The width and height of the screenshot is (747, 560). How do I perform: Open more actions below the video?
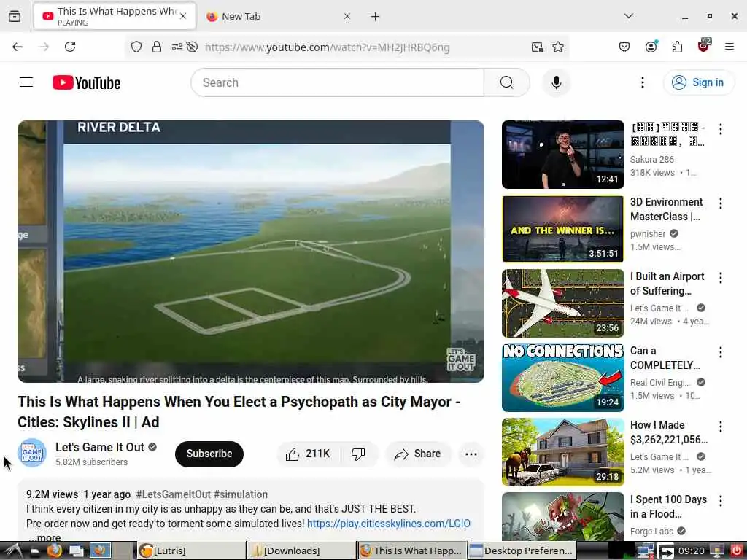coord(471,454)
